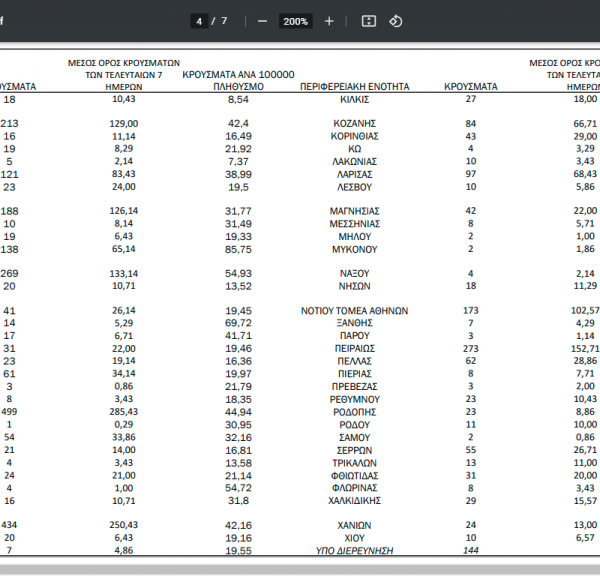This screenshot has height=576, width=600.
Task: Click the ΜΑΓΝΗΣΙΑΣ row name
Action: (355, 211)
